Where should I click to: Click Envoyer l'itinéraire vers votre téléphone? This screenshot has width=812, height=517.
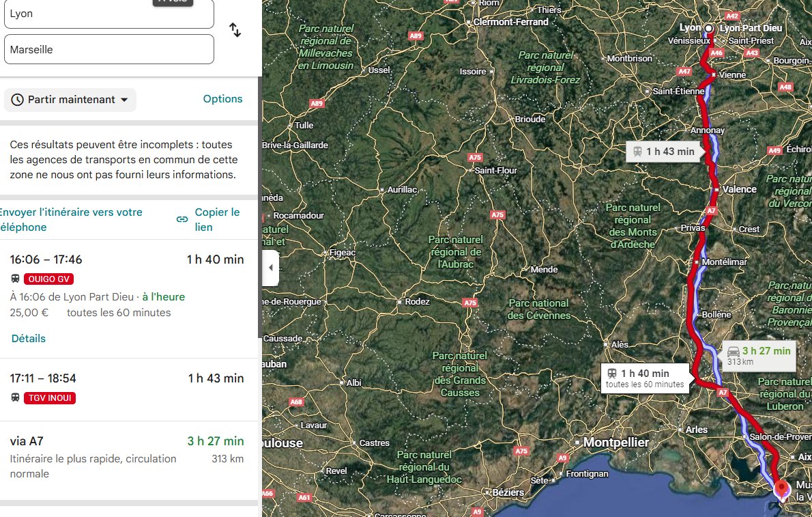tap(71, 219)
